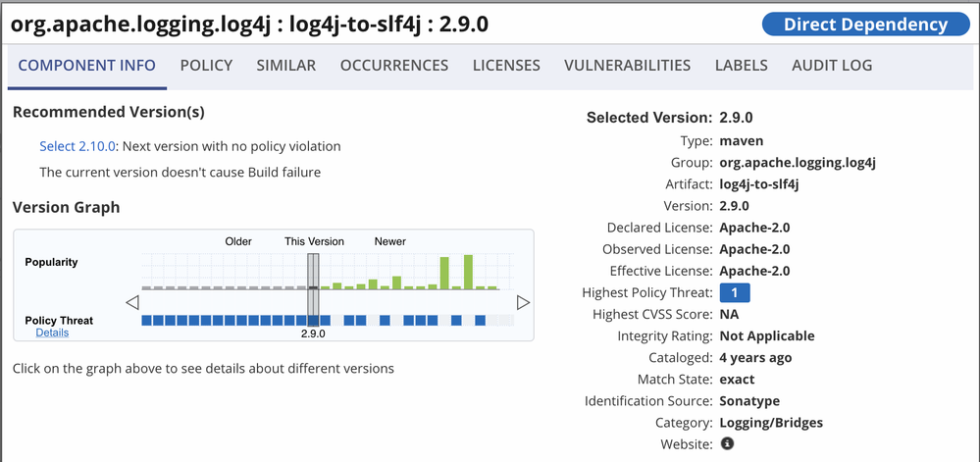Click the Group value org.apache.logging.log4j
The image size is (980, 462).
[x=798, y=163]
